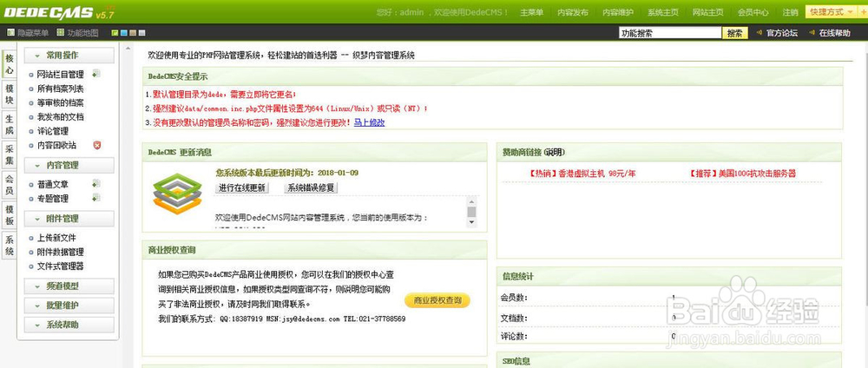Screen dimensions: 868x368
Task: Expand the 批量维护 section
Action: coord(69,306)
